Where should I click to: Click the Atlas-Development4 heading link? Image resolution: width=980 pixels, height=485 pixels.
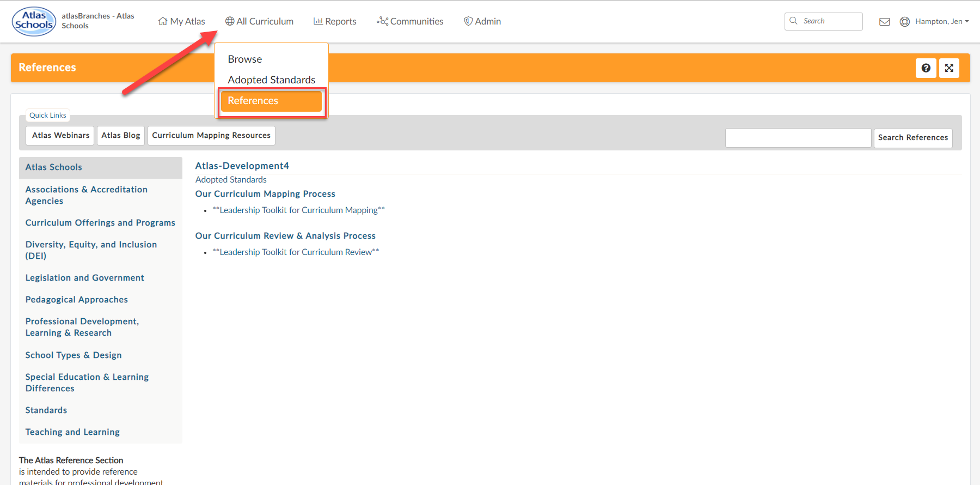242,166
